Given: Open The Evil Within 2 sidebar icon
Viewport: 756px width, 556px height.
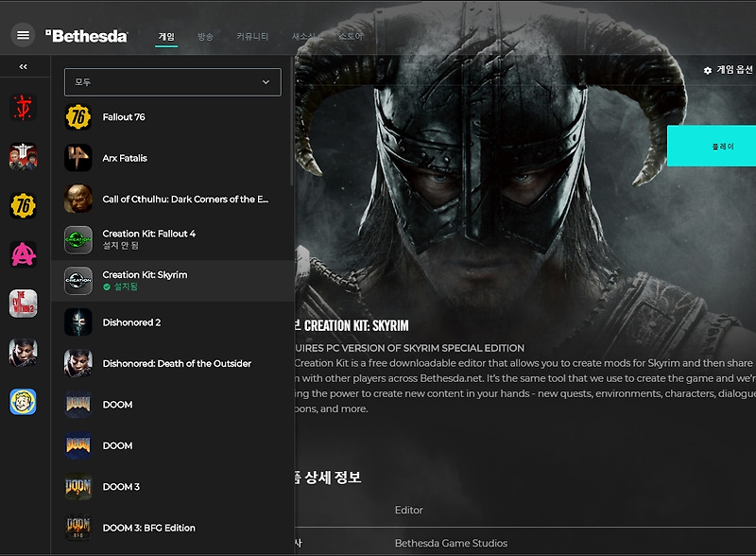Looking at the screenshot, I should 23,304.
